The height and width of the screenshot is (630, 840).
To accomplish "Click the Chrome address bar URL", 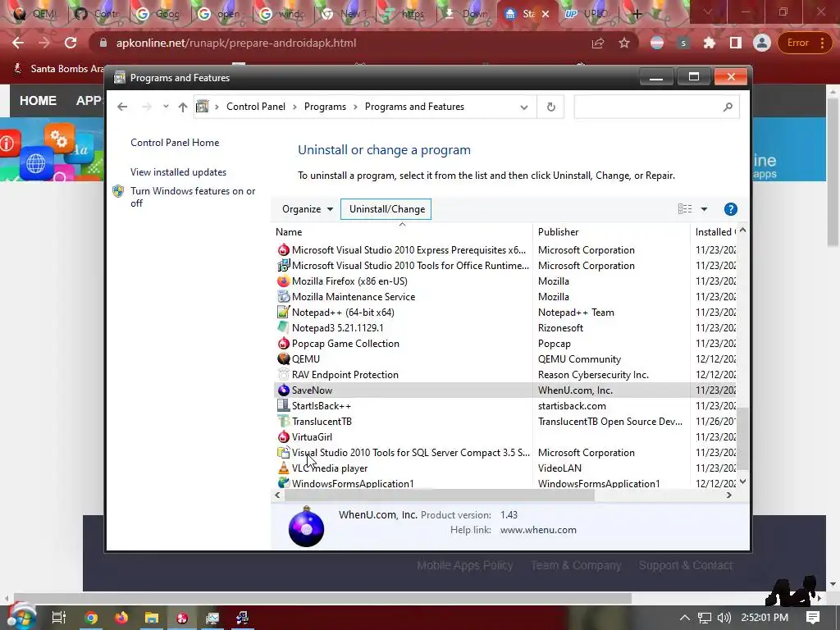I will click(x=235, y=43).
